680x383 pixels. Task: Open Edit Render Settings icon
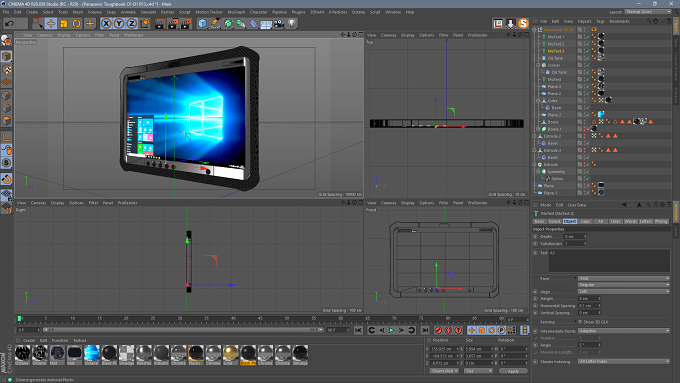186,23
